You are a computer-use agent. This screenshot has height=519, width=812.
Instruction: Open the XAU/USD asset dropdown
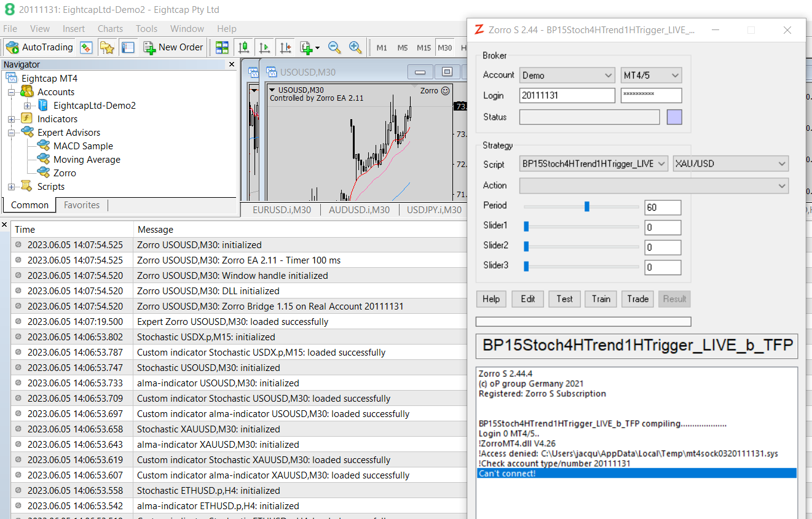(730, 164)
